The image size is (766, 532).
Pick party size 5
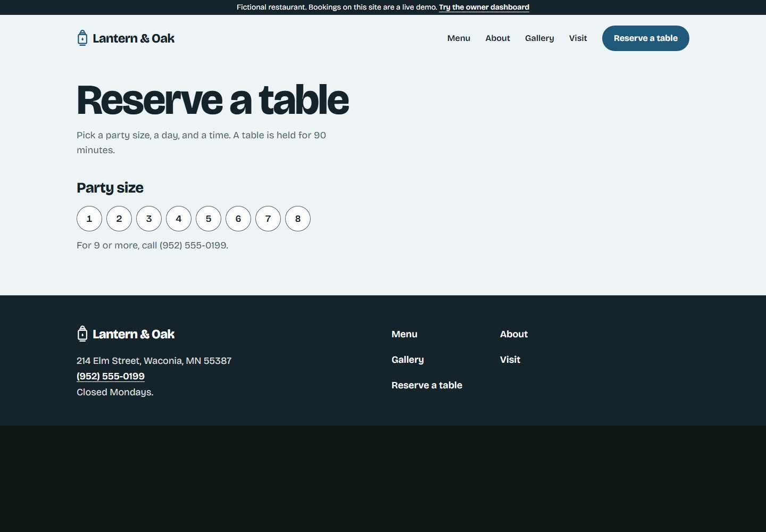point(209,219)
